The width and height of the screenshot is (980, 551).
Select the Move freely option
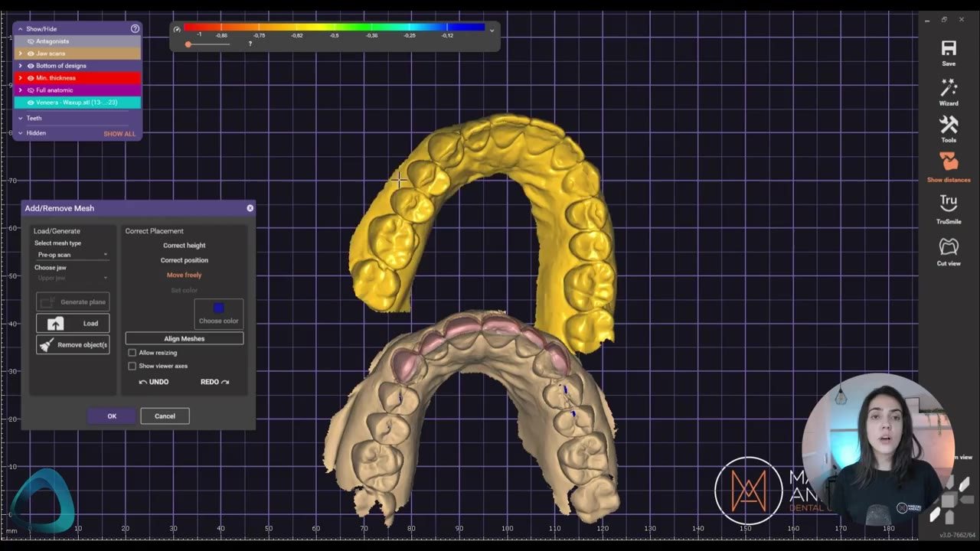click(185, 275)
